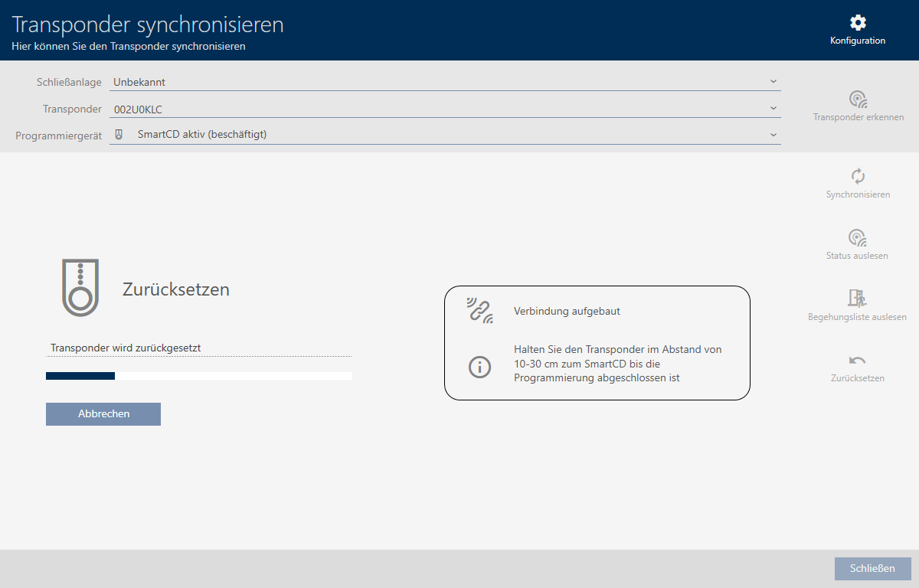Click the Begehungsliste auslesen door icon
Screen dimensions: 919x588
(857, 298)
